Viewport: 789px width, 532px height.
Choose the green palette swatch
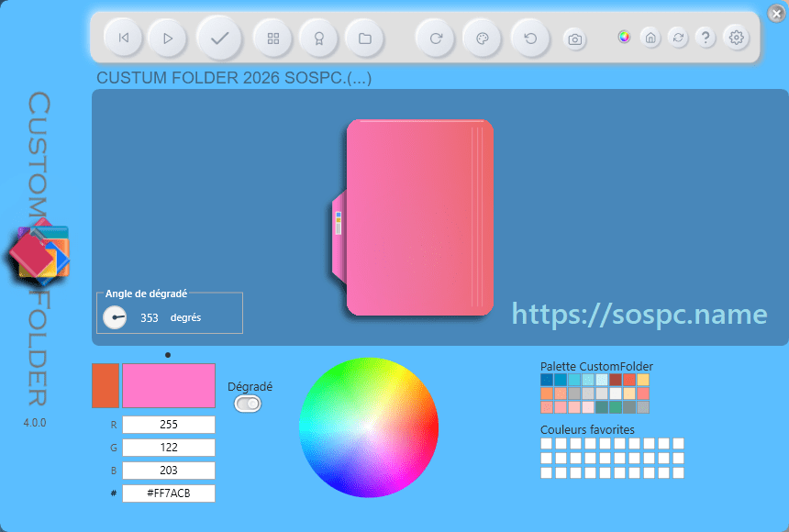tap(616, 406)
